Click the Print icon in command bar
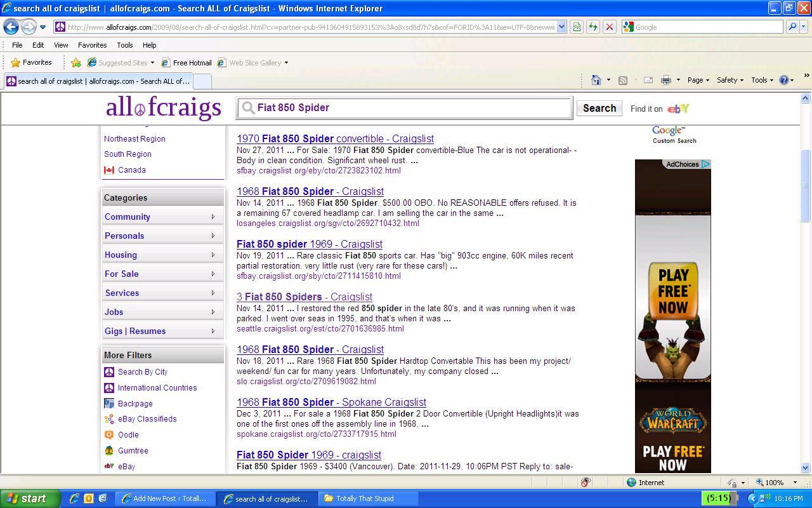Screen dimensions: 812x508 [665, 80]
